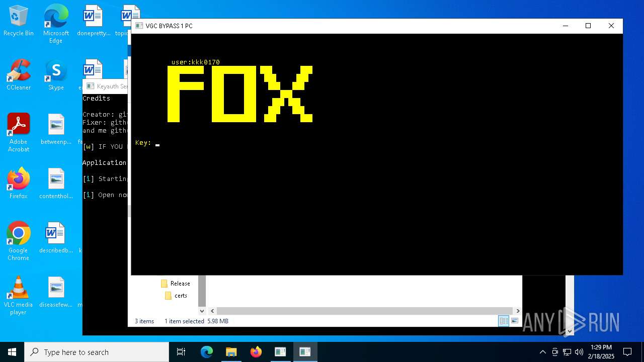
Task: Open the Windows Start menu
Action: [12, 352]
